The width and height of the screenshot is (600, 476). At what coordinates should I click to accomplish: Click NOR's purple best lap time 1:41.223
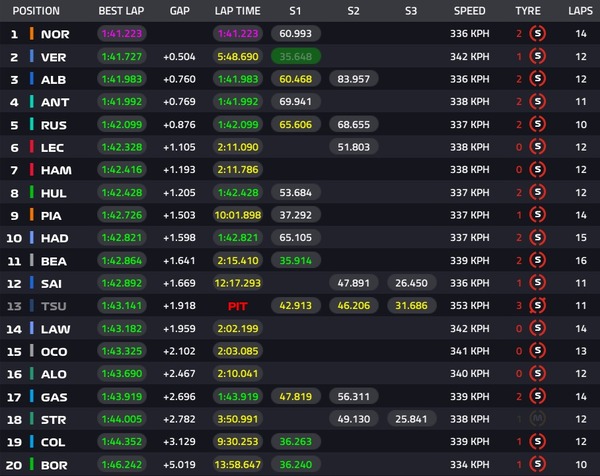pos(123,34)
